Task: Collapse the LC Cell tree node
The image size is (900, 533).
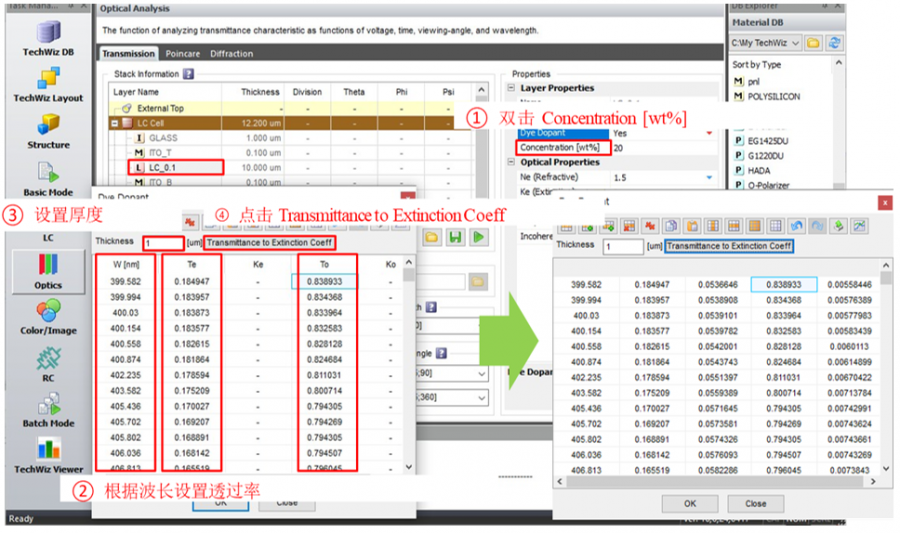Action: [114, 123]
